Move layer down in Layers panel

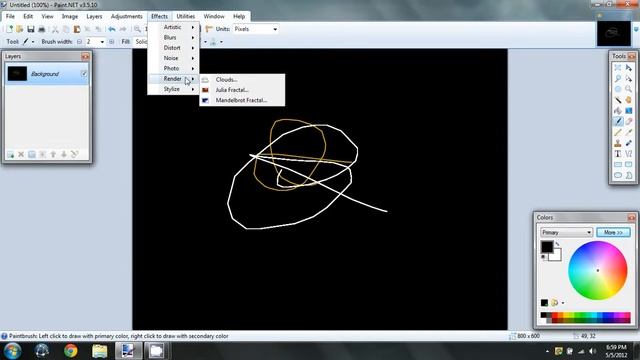[64, 154]
